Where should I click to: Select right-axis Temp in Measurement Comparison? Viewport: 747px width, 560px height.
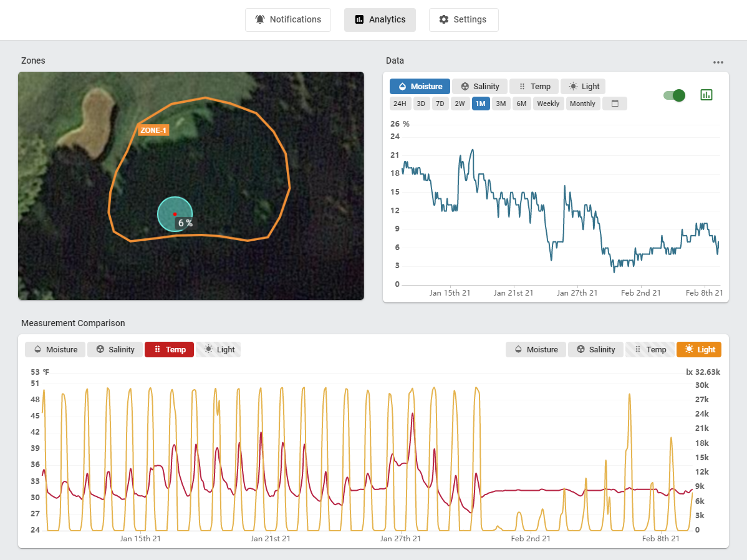coord(650,349)
